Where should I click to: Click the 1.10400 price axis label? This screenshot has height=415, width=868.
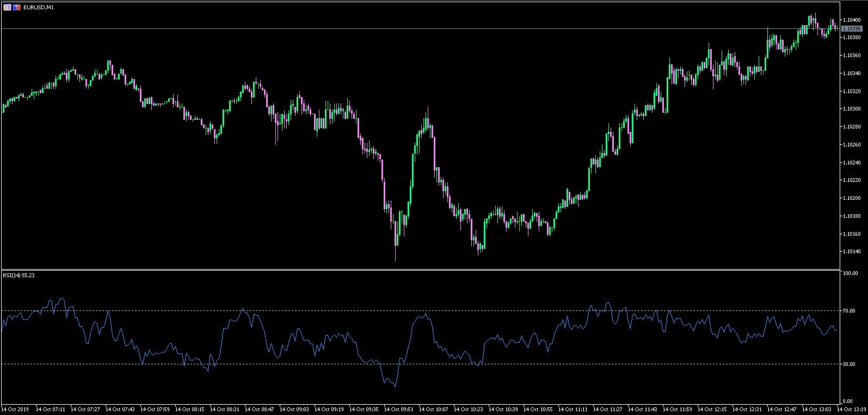coord(852,20)
